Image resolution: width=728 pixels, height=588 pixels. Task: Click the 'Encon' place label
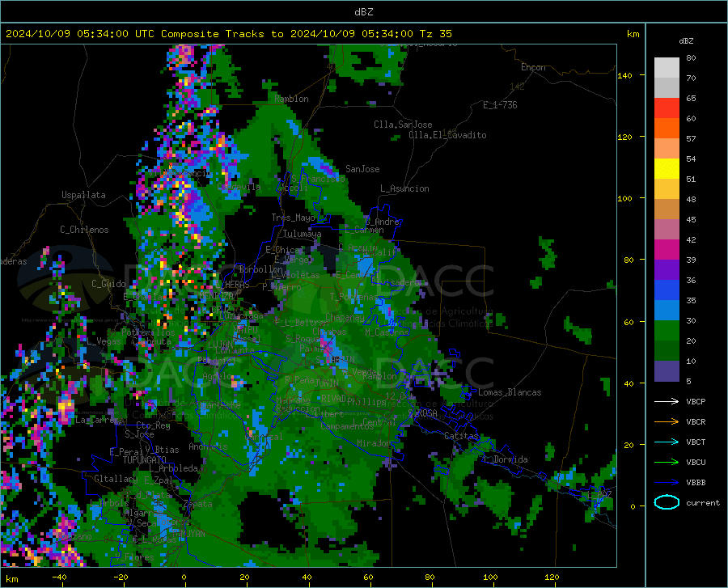click(x=533, y=67)
